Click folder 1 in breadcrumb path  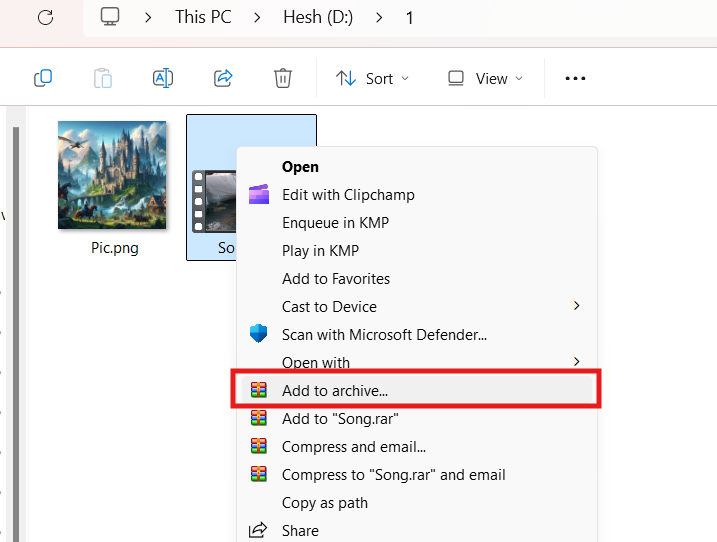pyautogui.click(x=409, y=18)
